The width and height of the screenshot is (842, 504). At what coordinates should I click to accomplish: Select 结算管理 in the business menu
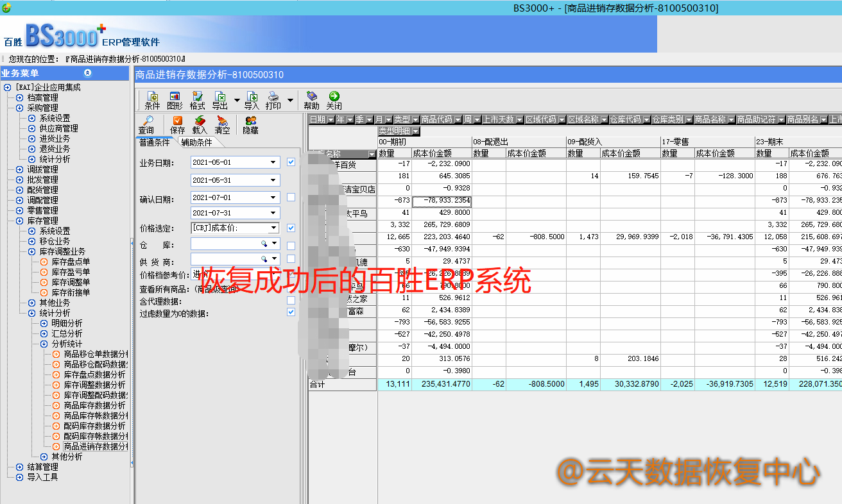42,467
